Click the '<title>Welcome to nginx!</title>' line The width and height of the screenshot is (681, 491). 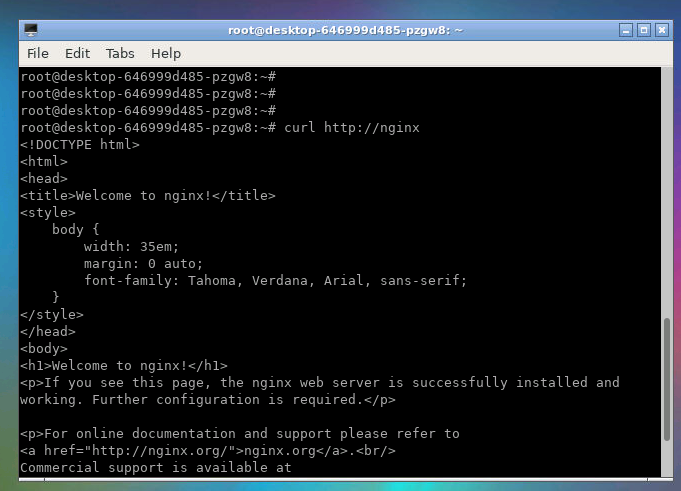pos(148,196)
